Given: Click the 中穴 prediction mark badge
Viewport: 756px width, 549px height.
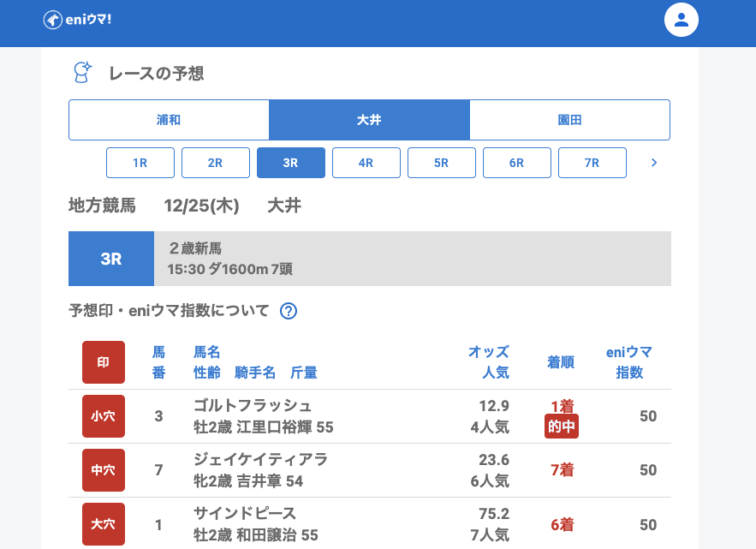Looking at the screenshot, I should (104, 470).
